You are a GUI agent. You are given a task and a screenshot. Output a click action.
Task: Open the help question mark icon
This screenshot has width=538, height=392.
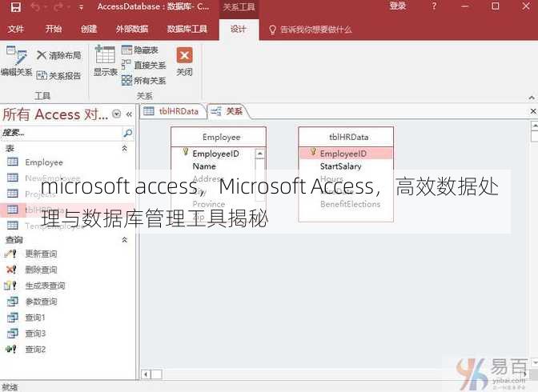(x=434, y=6)
